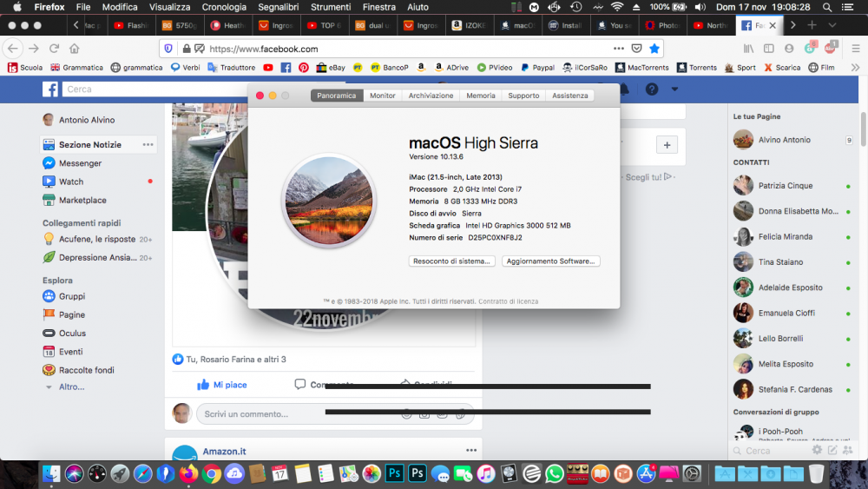The width and height of the screenshot is (868, 489).
Task: Open Traduttore bookmark
Action: click(x=232, y=68)
